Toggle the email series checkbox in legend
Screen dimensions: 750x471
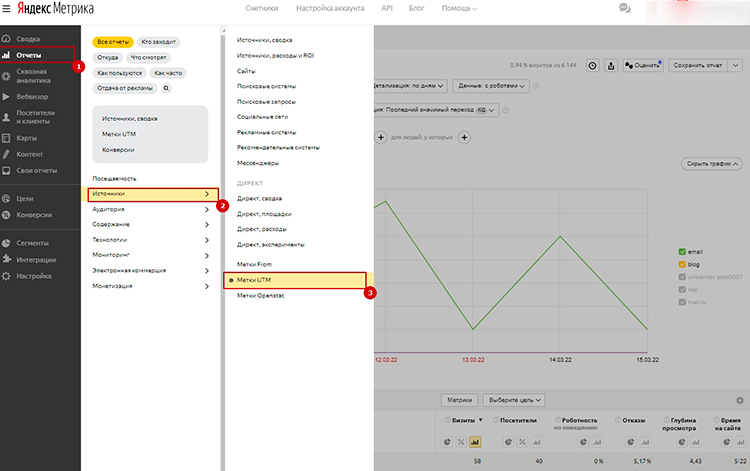click(x=682, y=251)
